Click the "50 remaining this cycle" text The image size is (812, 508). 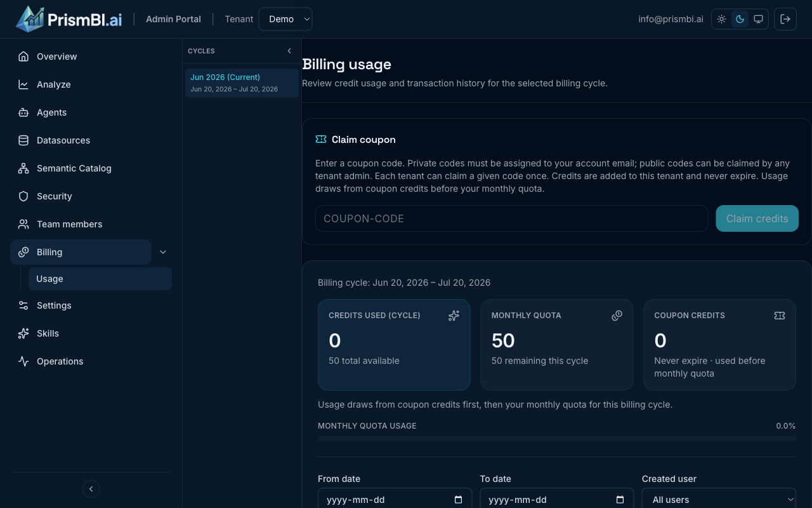pyautogui.click(x=540, y=361)
